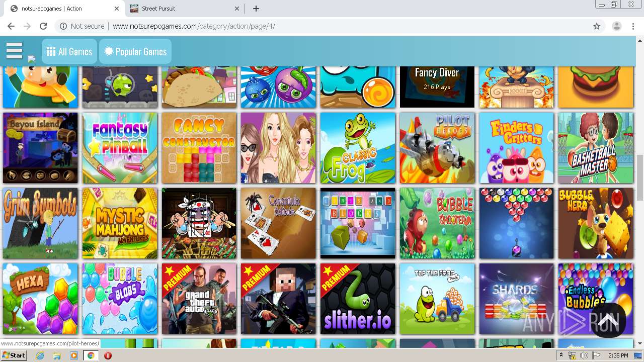Switch to the Street Pursuit tab

(x=184, y=9)
